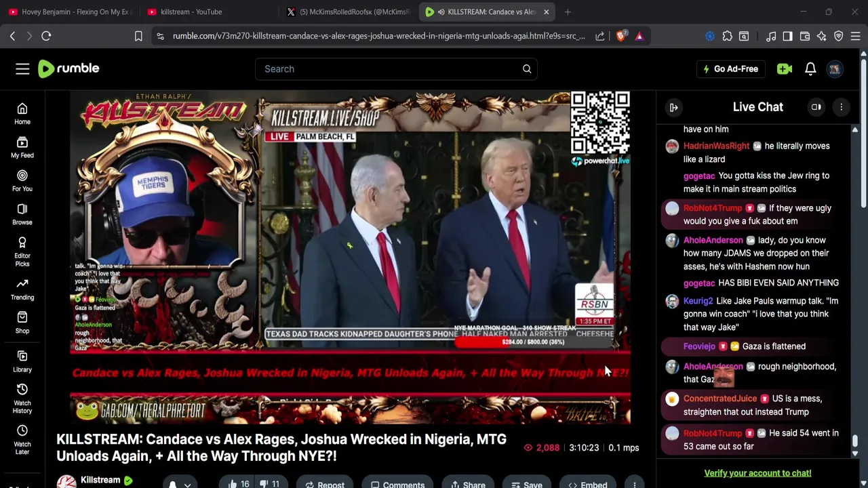Click the video player area
Screen dimensions: 868x488
click(x=350, y=257)
